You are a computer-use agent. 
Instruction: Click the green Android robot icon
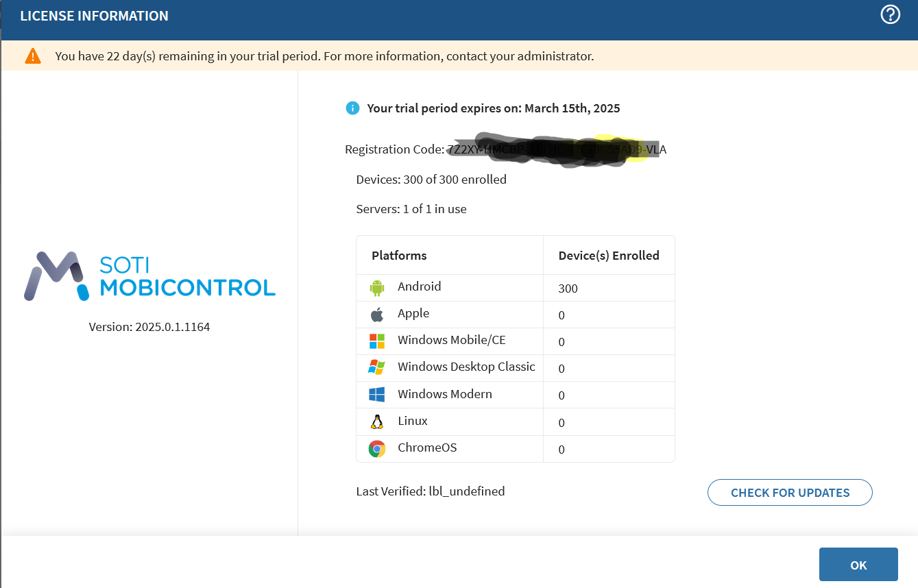click(376, 287)
